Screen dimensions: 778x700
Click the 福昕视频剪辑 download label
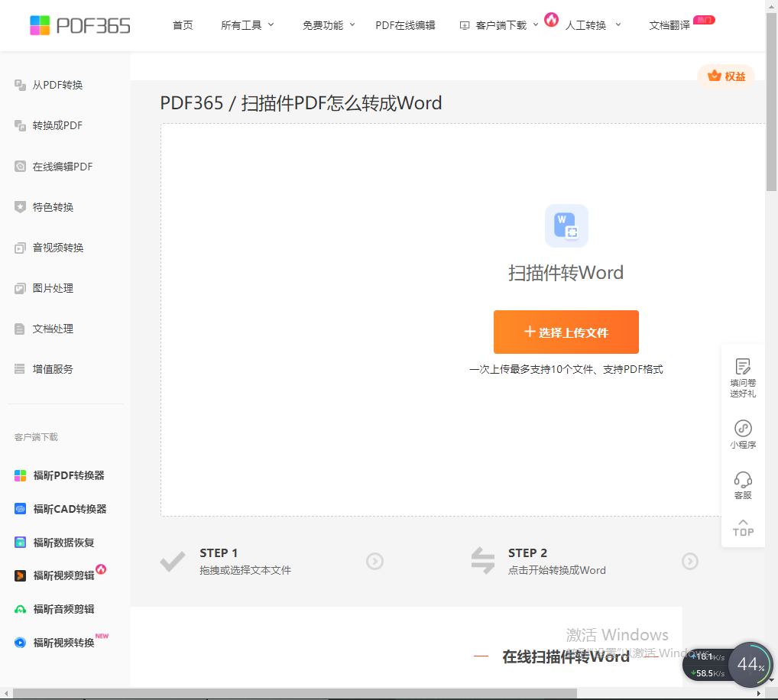point(64,575)
